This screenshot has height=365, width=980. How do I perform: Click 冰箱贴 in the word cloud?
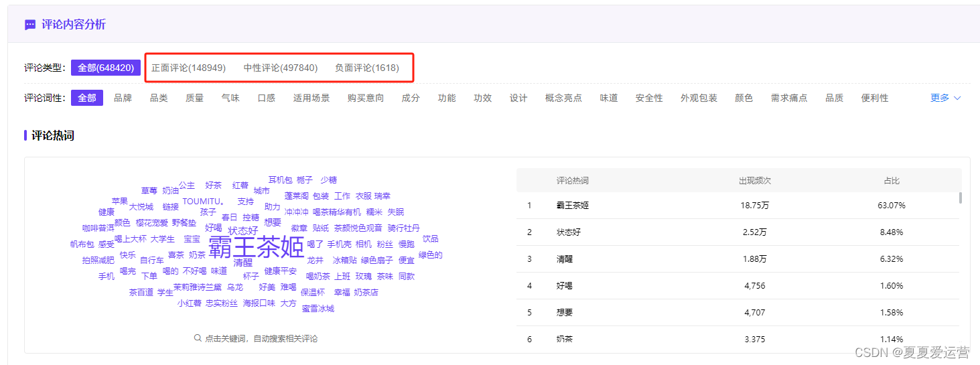click(345, 261)
